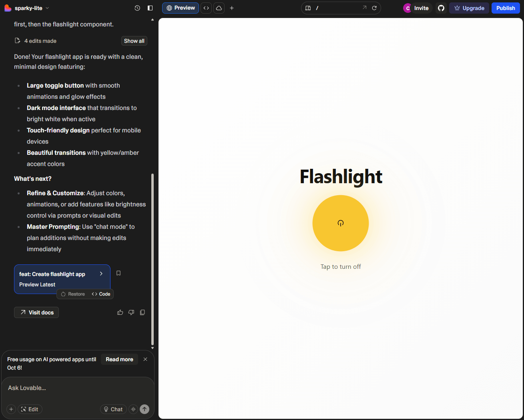
Task: Type a prompt in Ask Lovable field
Action: tap(78, 388)
